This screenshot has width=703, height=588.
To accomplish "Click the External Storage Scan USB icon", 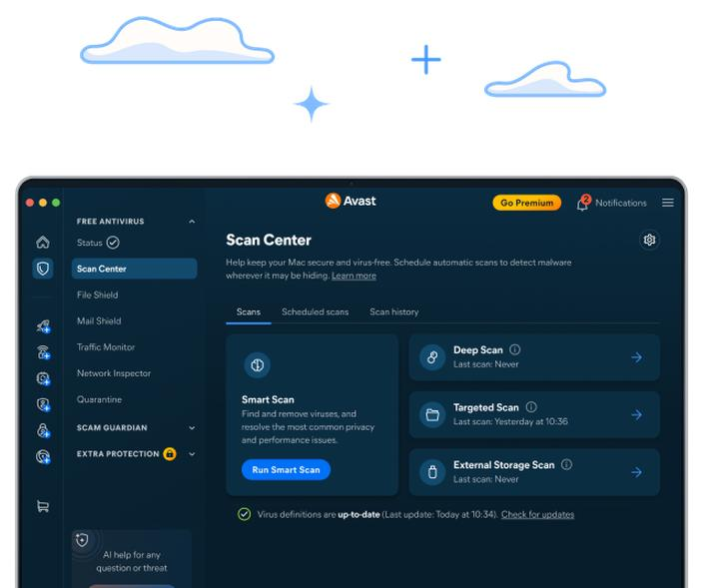I will (x=432, y=472).
